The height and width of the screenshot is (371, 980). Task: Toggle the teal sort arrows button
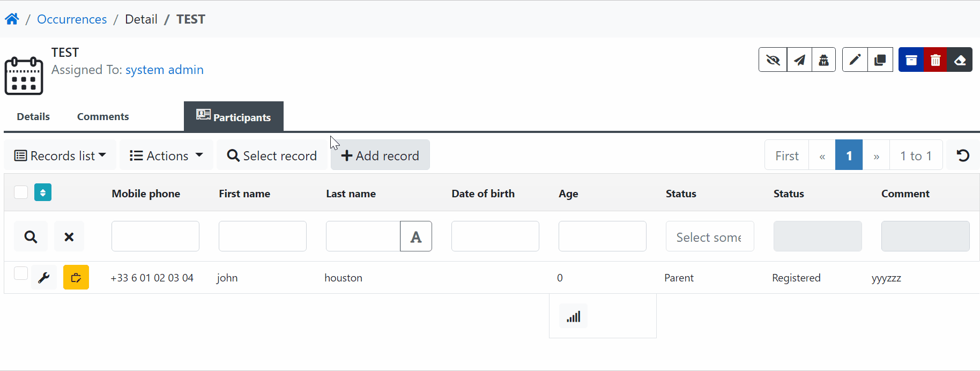click(x=43, y=192)
